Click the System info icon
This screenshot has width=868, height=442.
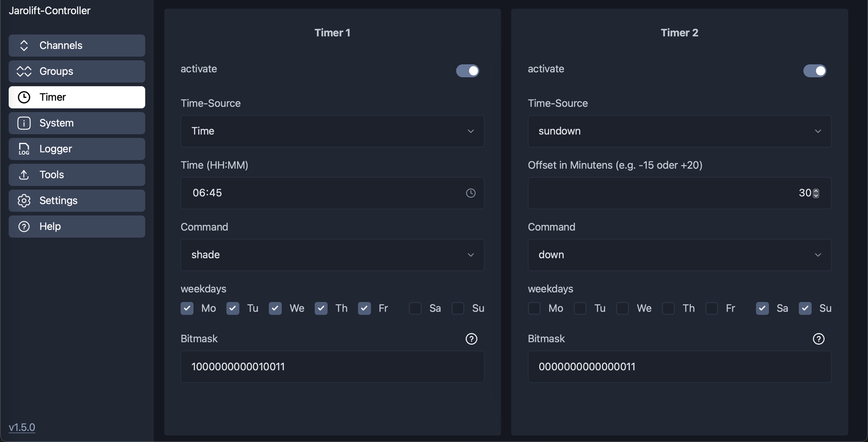24,123
